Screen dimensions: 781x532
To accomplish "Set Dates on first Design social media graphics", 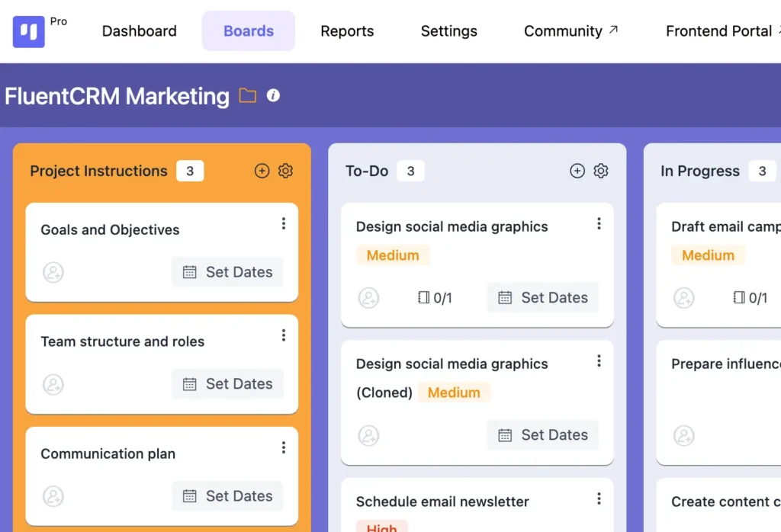I will point(543,297).
